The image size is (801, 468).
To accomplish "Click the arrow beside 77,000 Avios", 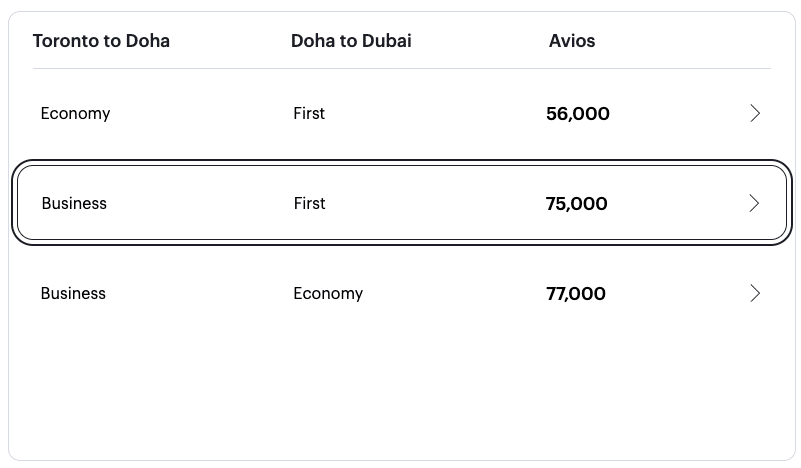I will 755,293.
